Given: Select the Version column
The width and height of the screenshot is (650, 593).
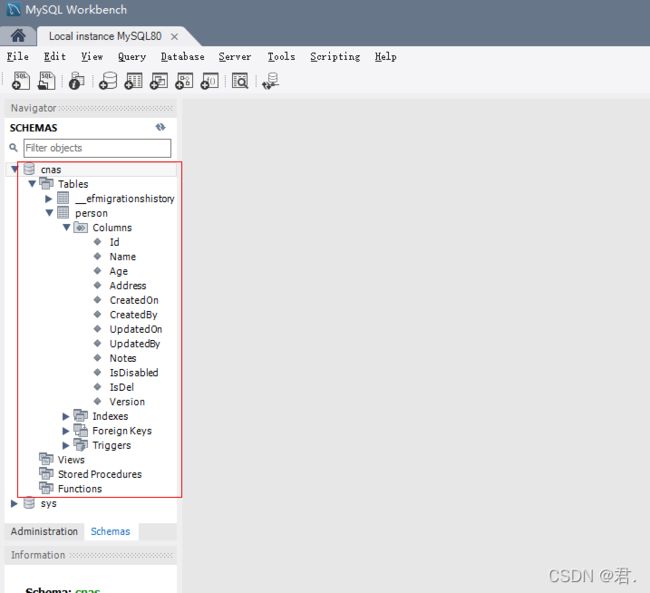Looking at the screenshot, I should (127, 401).
